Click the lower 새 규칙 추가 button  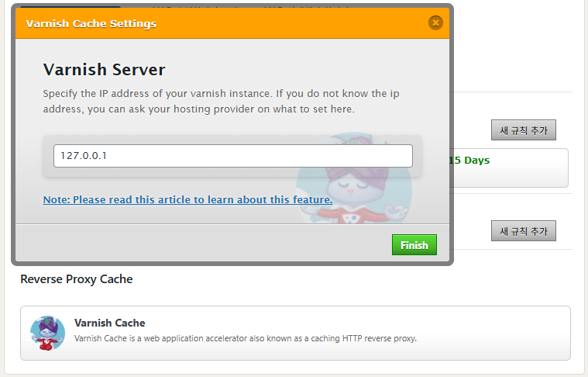(x=523, y=230)
